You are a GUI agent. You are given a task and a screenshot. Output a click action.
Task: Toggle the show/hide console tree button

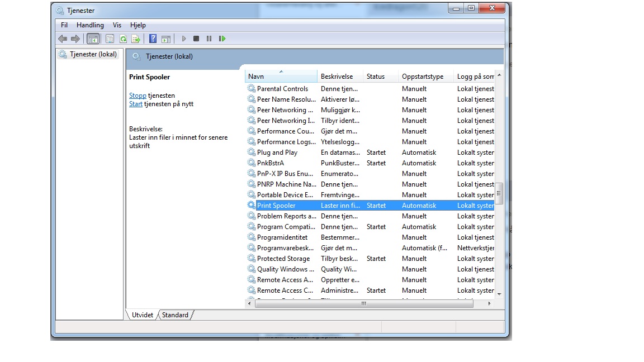point(93,39)
